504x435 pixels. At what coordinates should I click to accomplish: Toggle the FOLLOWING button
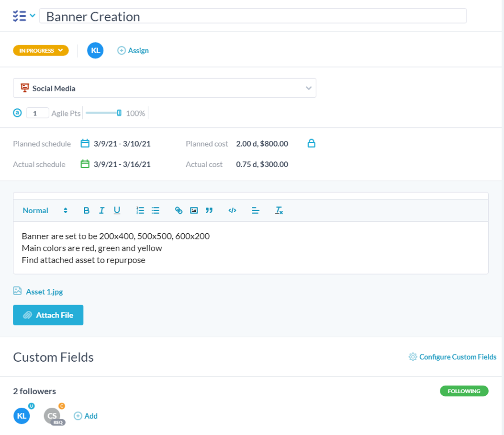click(464, 391)
